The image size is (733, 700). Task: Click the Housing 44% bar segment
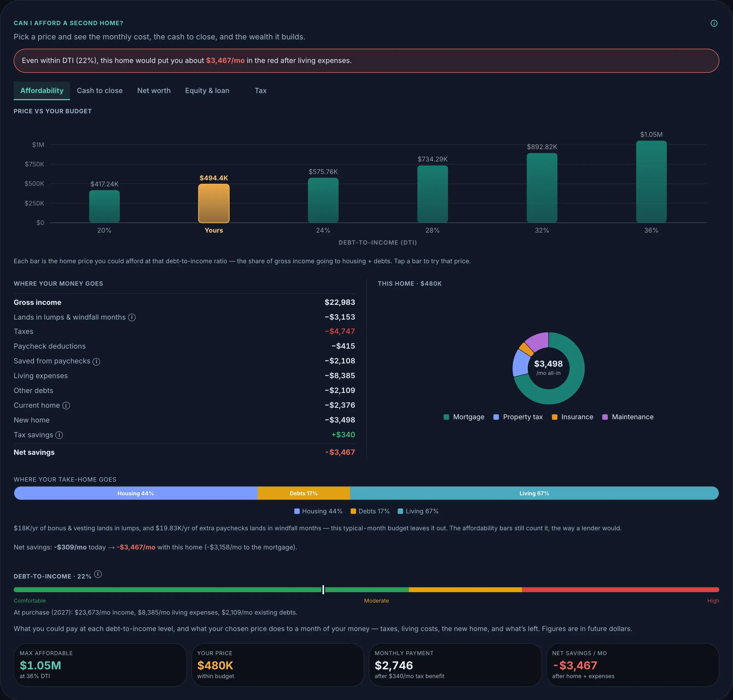136,493
